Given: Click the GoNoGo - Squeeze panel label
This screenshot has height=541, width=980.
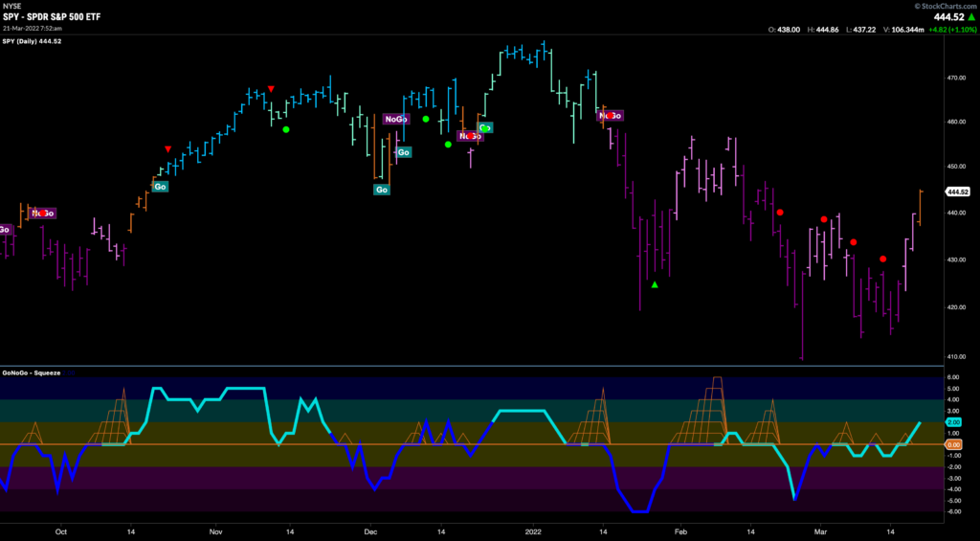Looking at the screenshot, I should point(32,372).
